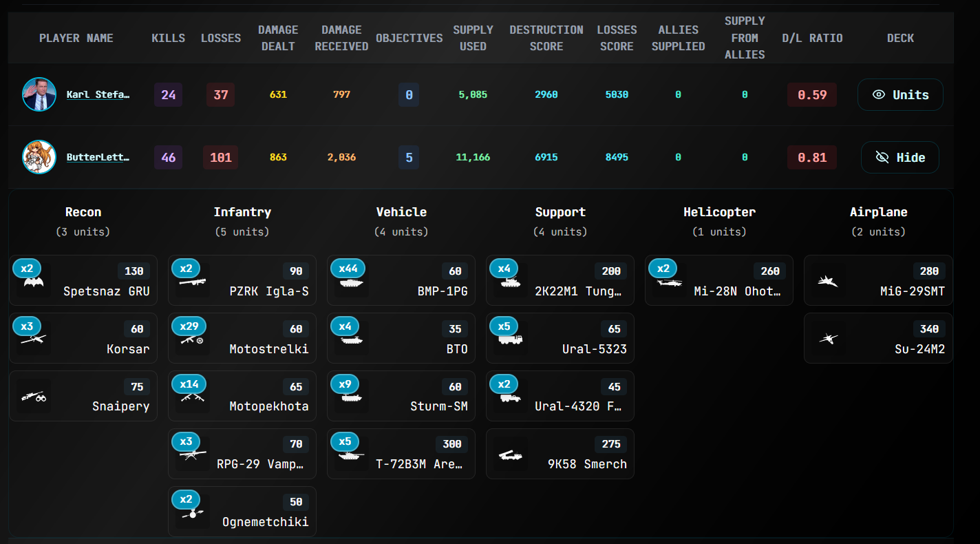Click damage received value 2,036
The image size is (980, 544).
click(x=341, y=157)
